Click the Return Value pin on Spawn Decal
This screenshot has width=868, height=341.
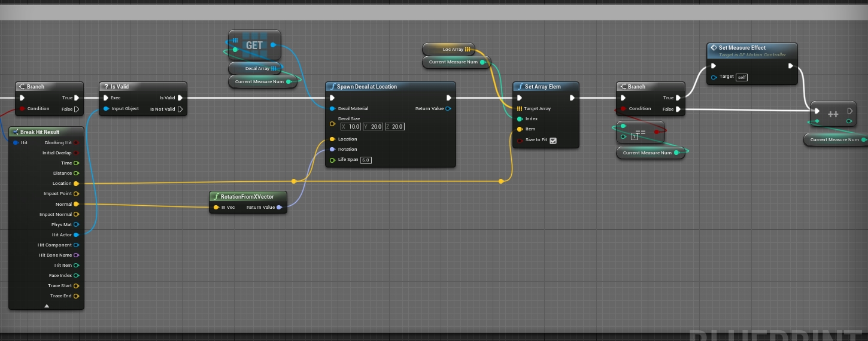(448, 108)
